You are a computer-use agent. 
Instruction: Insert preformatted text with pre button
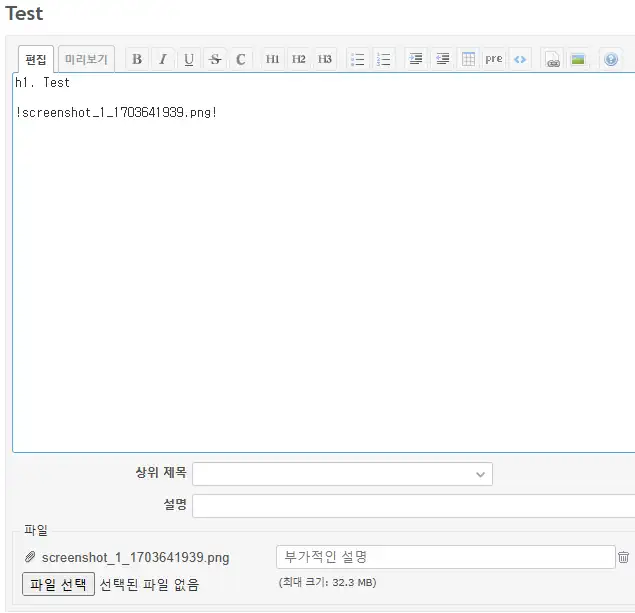coord(494,59)
